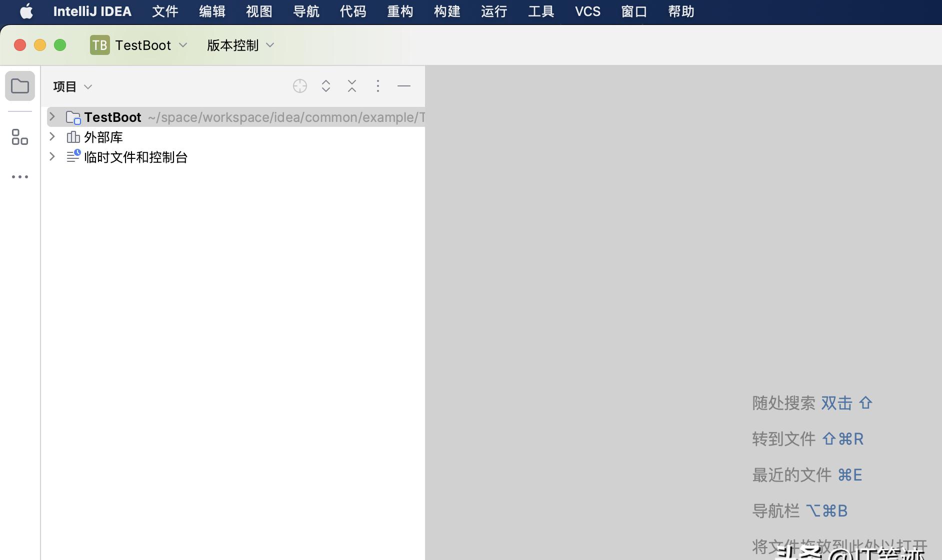
Task: Click the 最近的文件 hint text
Action: click(x=792, y=475)
